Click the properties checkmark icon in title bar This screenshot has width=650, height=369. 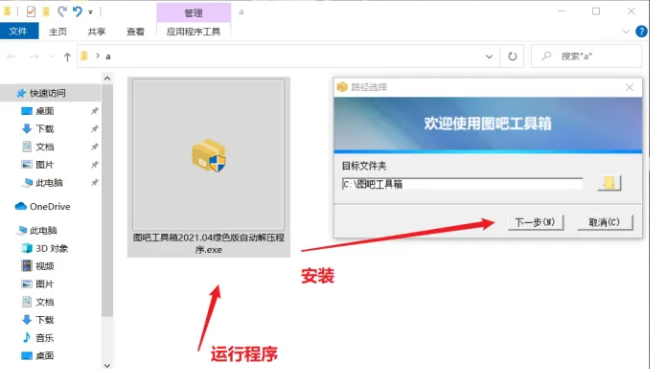click(x=31, y=12)
